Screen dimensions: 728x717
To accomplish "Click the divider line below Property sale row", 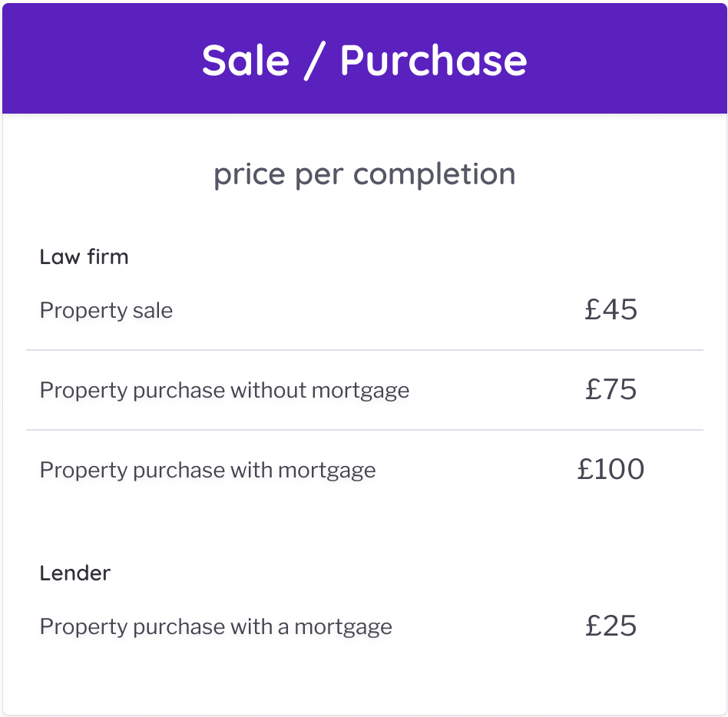I will [365, 350].
